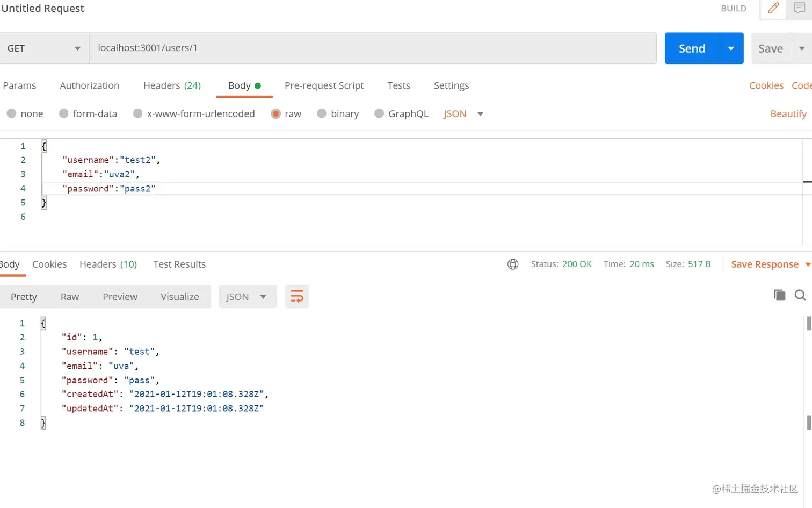
Task: Click the Beautify link
Action: (788, 113)
